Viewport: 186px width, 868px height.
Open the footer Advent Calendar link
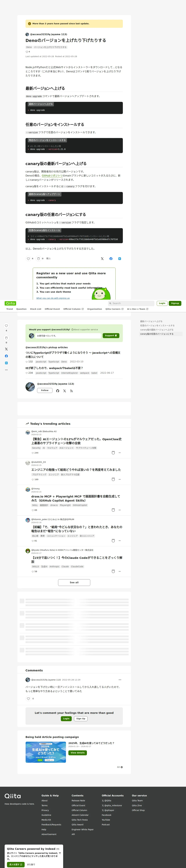point(80,815)
